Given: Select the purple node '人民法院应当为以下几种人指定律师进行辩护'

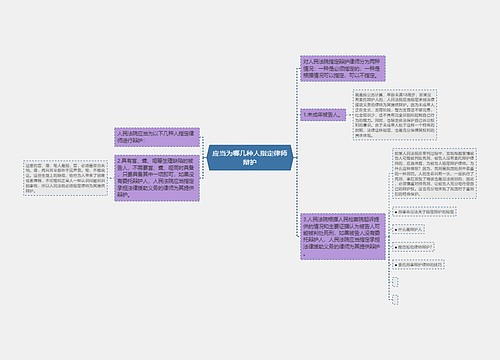Looking at the screenshot, I should pos(157,137).
